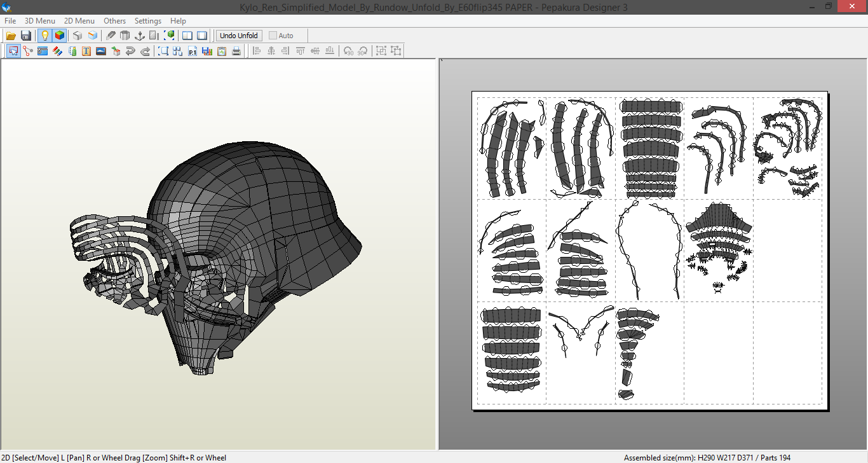The height and width of the screenshot is (463, 868).
Task: Click the floppy disk with color bars icon
Action: click(x=207, y=51)
